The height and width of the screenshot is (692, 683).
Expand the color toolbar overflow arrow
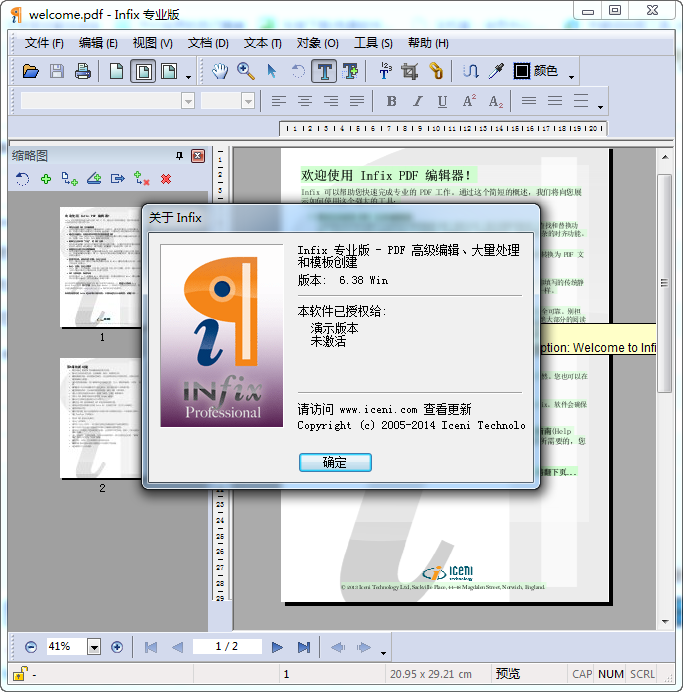(571, 77)
